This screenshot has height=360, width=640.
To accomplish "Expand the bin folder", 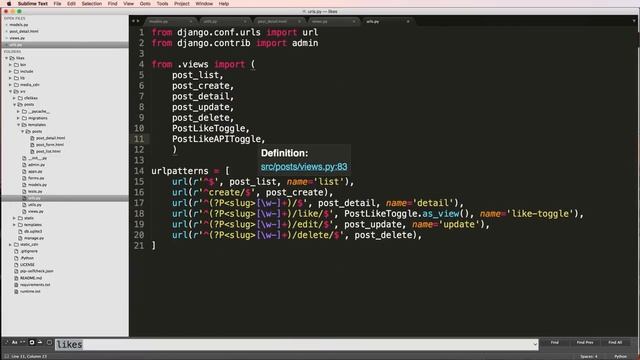I will (x=10, y=64).
